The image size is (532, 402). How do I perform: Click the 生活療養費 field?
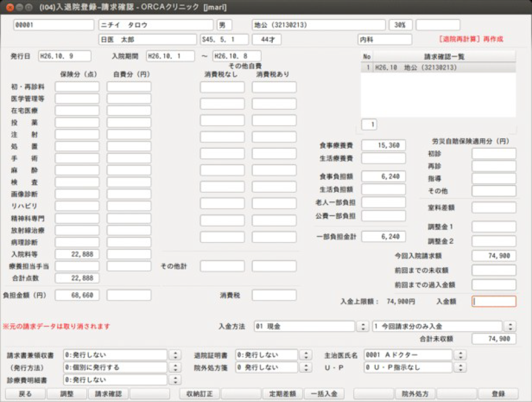point(383,158)
